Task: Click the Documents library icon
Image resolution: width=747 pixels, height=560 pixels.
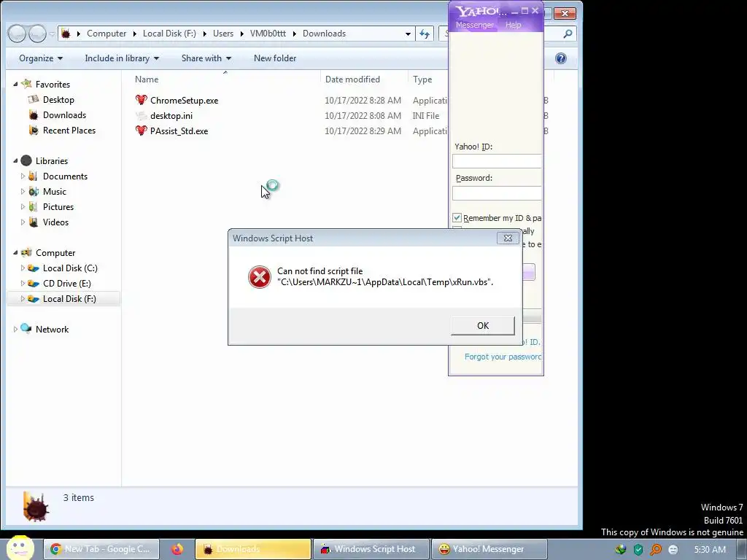Action: [33, 176]
